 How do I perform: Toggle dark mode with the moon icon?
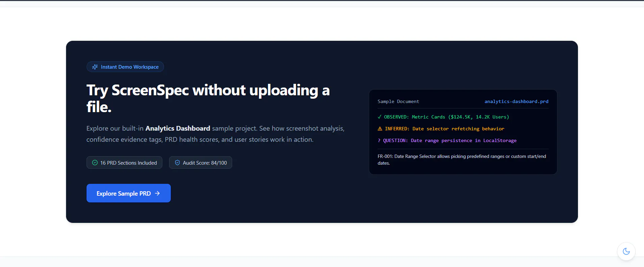coord(626,251)
